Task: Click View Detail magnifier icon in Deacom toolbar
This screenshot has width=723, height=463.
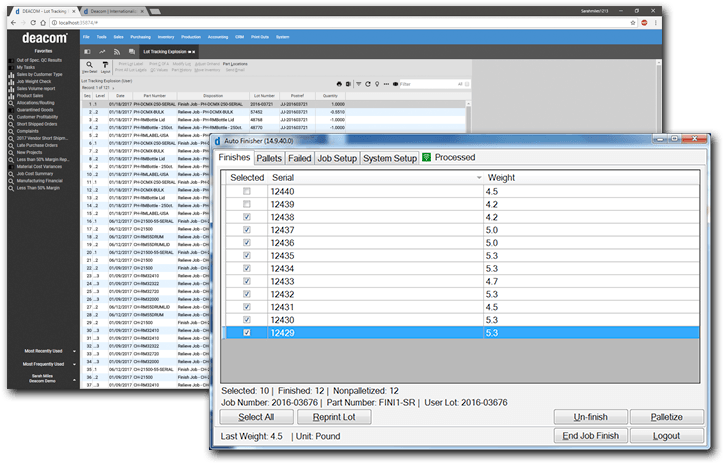Action: (89, 65)
